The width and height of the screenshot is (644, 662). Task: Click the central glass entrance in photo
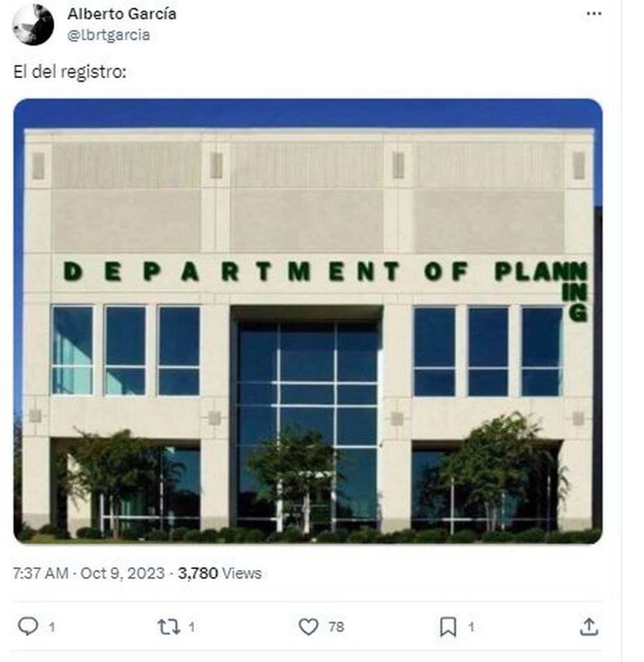307,412
